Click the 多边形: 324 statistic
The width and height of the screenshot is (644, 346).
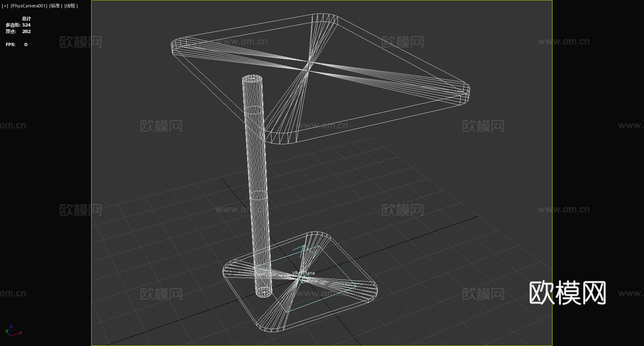18,25
